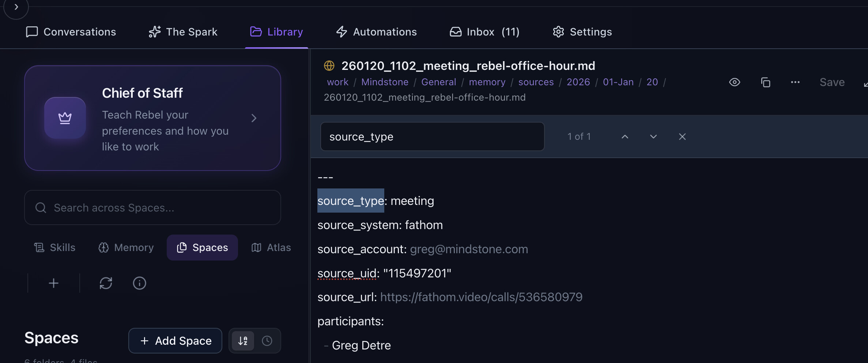Click the globe icon beside file name
Image resolution: width=868 pixels, height=363 pixels.
329,66
